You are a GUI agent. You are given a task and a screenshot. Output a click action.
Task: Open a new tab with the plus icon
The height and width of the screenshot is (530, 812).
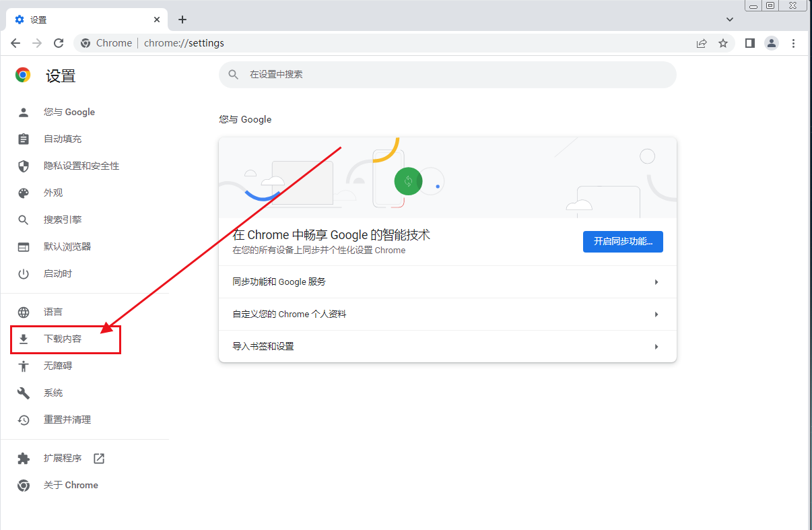pos(182,20)
